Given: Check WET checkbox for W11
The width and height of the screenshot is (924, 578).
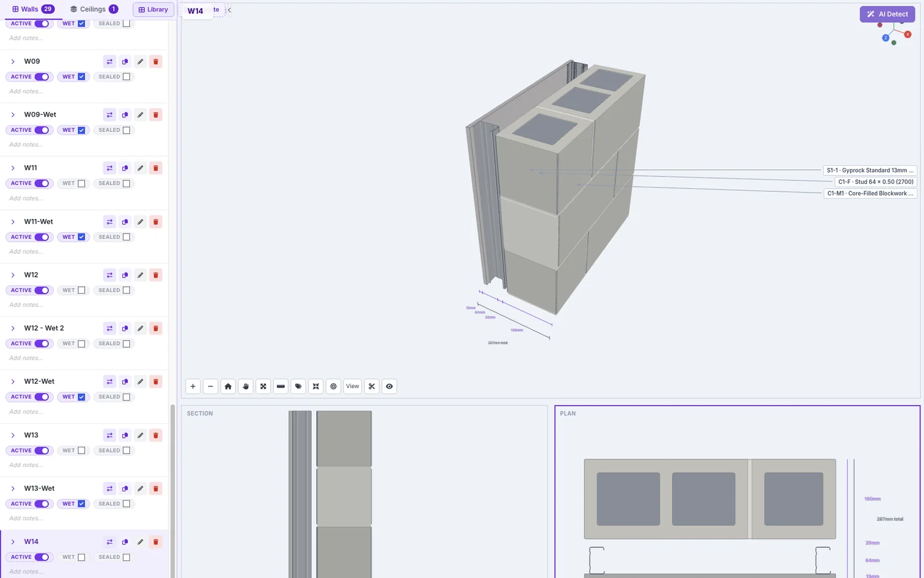Looking at the screenshot, I should tap(81, 183).
